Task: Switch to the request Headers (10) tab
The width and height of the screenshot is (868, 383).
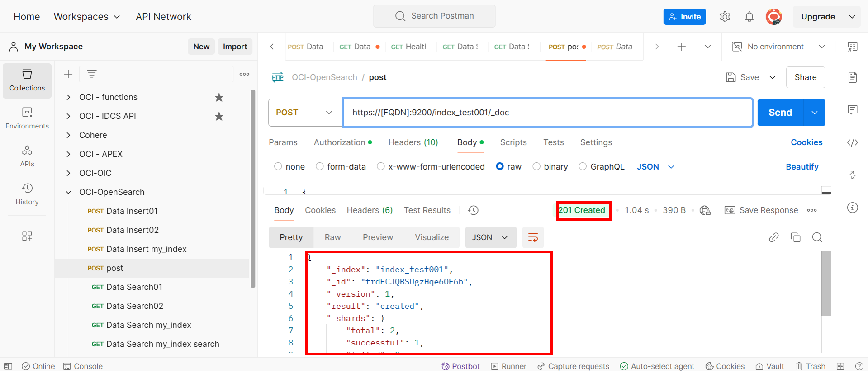Action: tap(413, 142)
